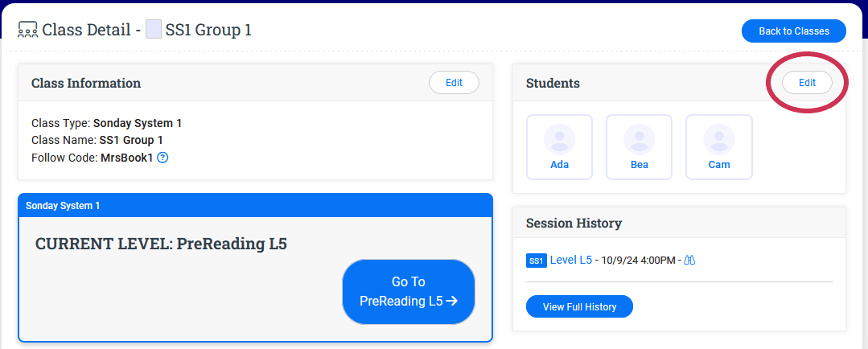Open the Students Edit button
Image resolution: width=868 pixels, height=349 pixels.
(x=807, y=83)
